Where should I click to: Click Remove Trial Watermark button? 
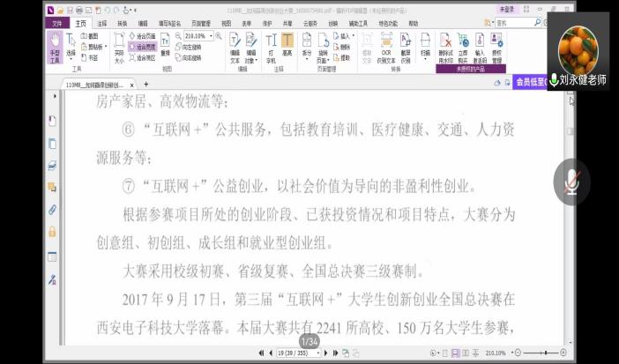pos(445,48)
